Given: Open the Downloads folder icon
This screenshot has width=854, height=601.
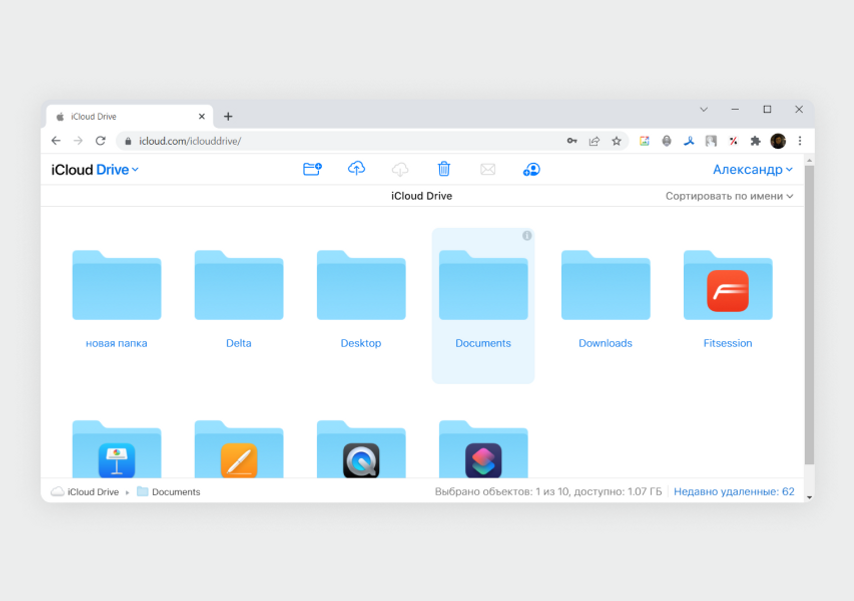Looking at the screenshot, I should 606,285.
